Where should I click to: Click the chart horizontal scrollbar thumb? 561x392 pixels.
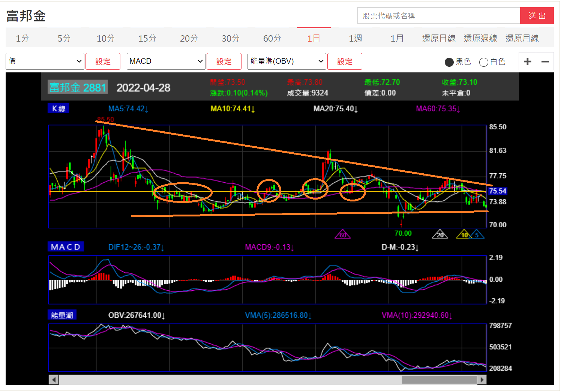(439, 380)
